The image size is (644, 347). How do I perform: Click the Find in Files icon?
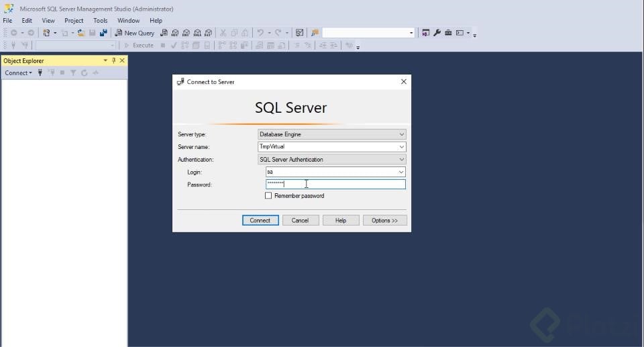(315, 33)
